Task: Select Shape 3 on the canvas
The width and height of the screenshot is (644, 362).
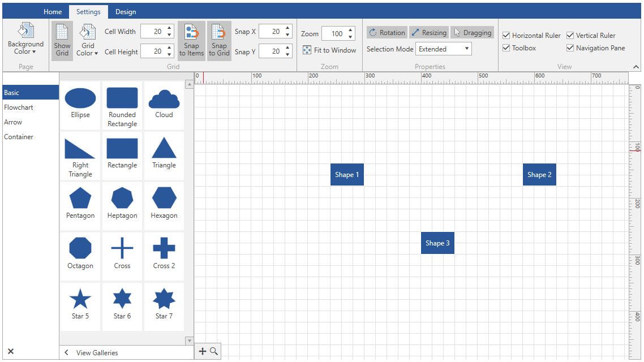Action: [x=437, y=243]
